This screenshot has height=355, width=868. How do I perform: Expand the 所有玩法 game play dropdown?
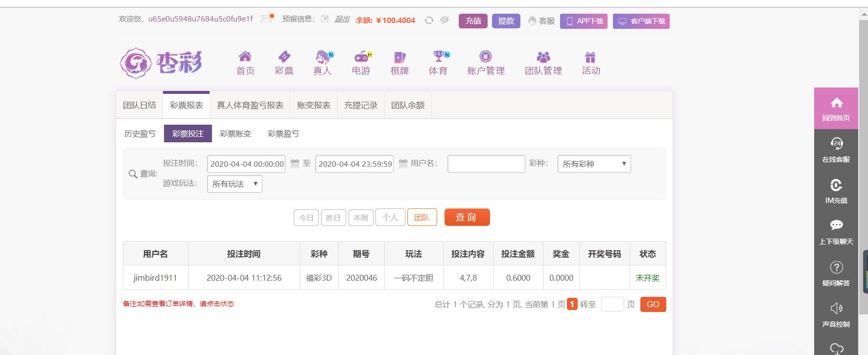235,184
